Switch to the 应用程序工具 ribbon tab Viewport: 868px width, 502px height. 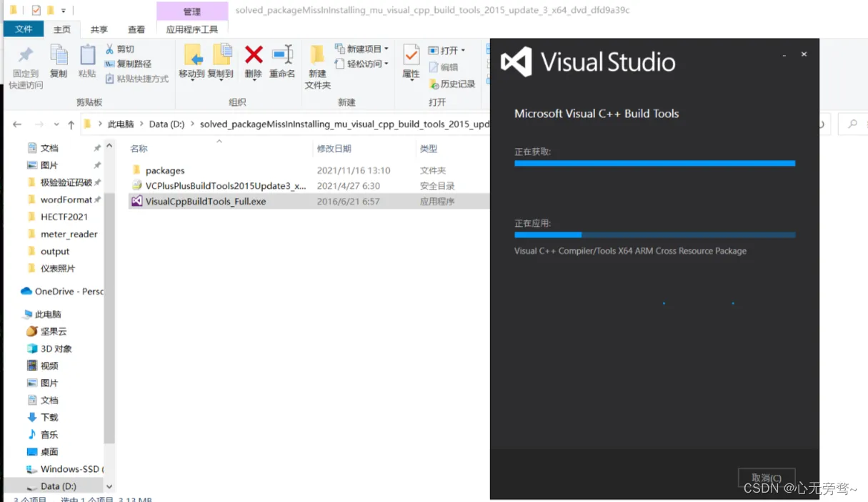coord(192,29)
